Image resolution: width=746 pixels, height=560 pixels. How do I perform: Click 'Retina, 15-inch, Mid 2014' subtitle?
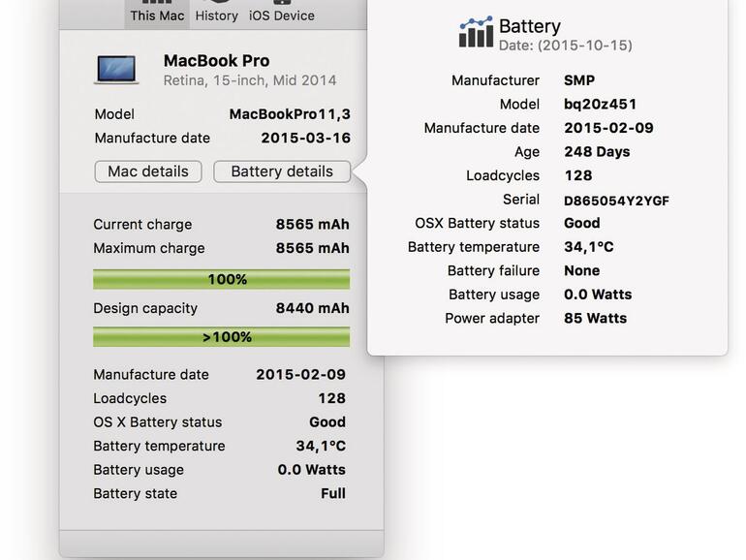tap(250, 80)
